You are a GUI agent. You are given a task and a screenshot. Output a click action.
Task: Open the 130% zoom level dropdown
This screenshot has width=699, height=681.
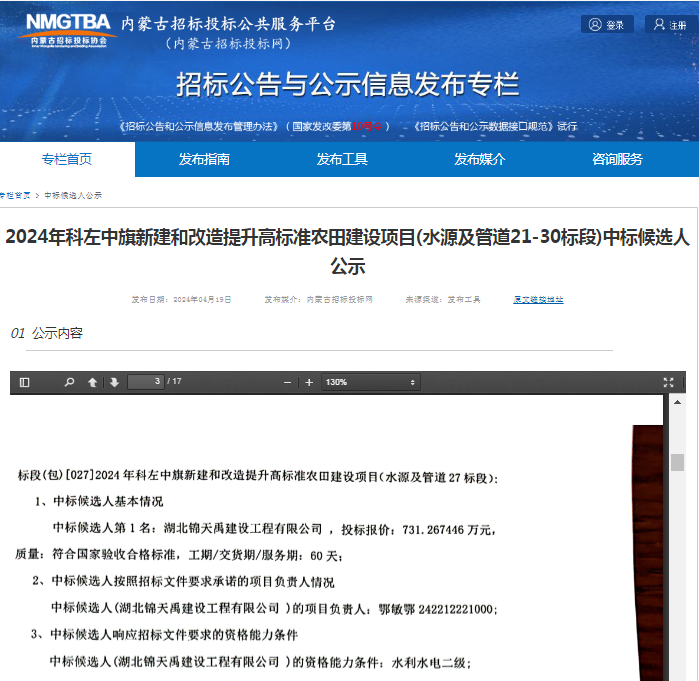370,382
